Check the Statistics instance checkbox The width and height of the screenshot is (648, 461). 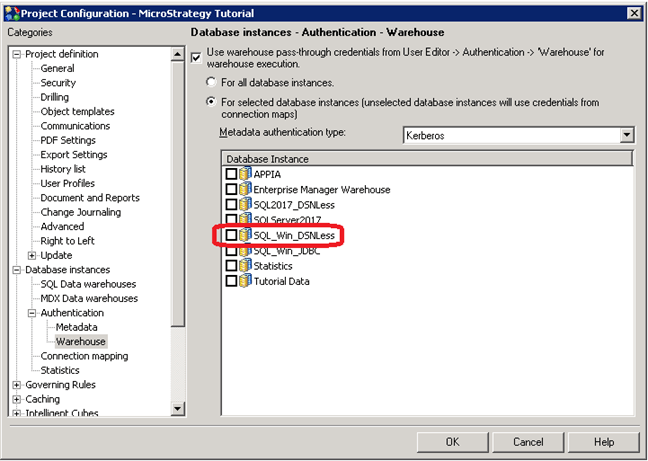point(231,266)
